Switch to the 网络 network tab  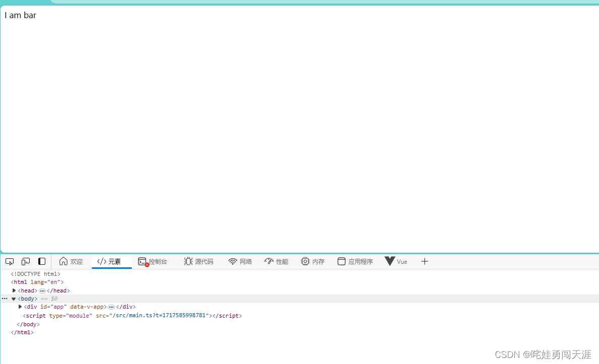pyautogui.click(x=240, y=262)
